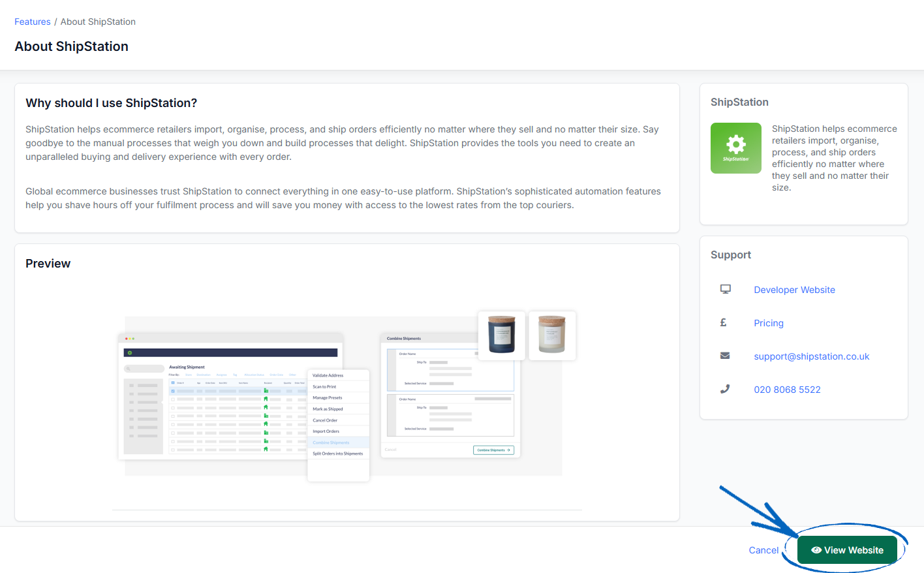Click the 'About ShipStation' page heading
Viewport: 924px width, 573px height.
pyautogui.click(x=72, y=46)
